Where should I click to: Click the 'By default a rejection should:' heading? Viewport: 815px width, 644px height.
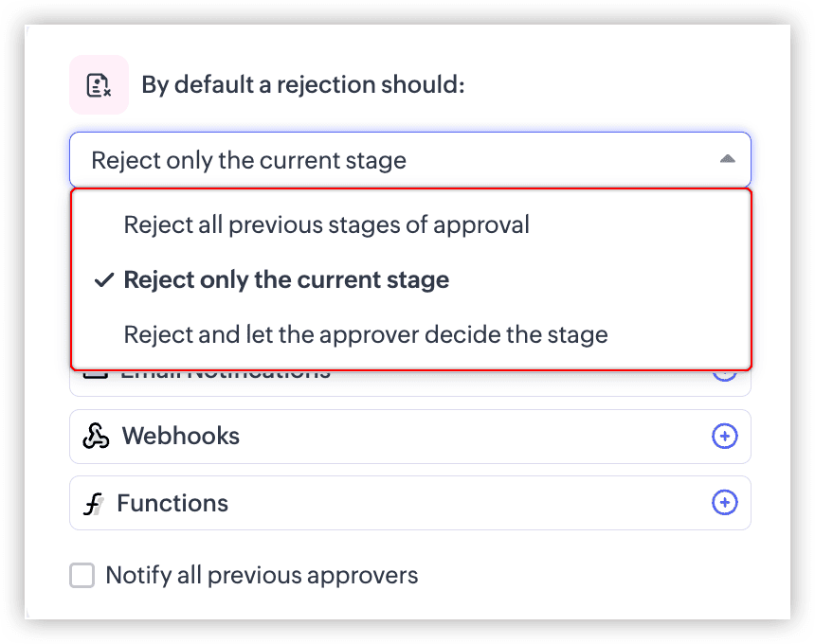tap(303, 84)
